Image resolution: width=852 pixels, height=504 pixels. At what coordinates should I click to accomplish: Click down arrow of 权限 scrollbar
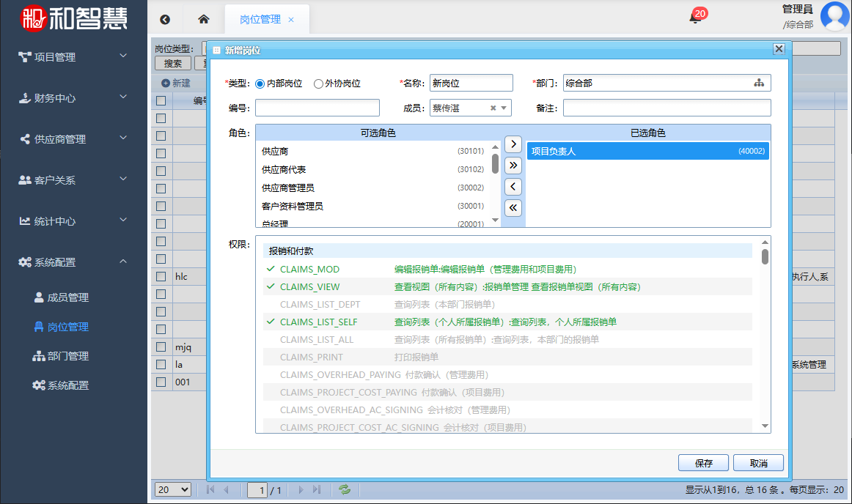pyautogui.click(x=765, y=426)
